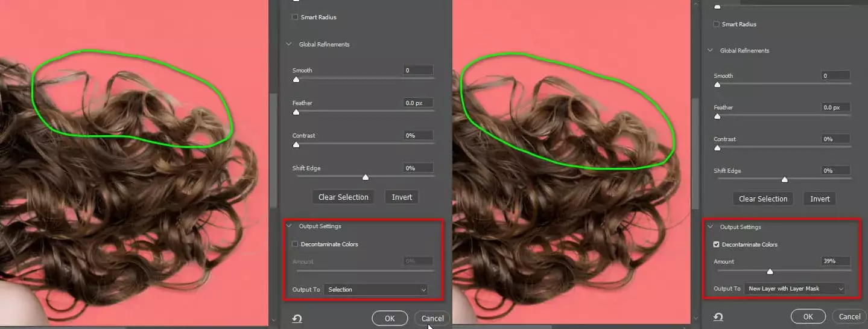Collapse Output Settings in the left panel
Image resolution: width=868 pixels, height=329 pixels.
[289, 226]
